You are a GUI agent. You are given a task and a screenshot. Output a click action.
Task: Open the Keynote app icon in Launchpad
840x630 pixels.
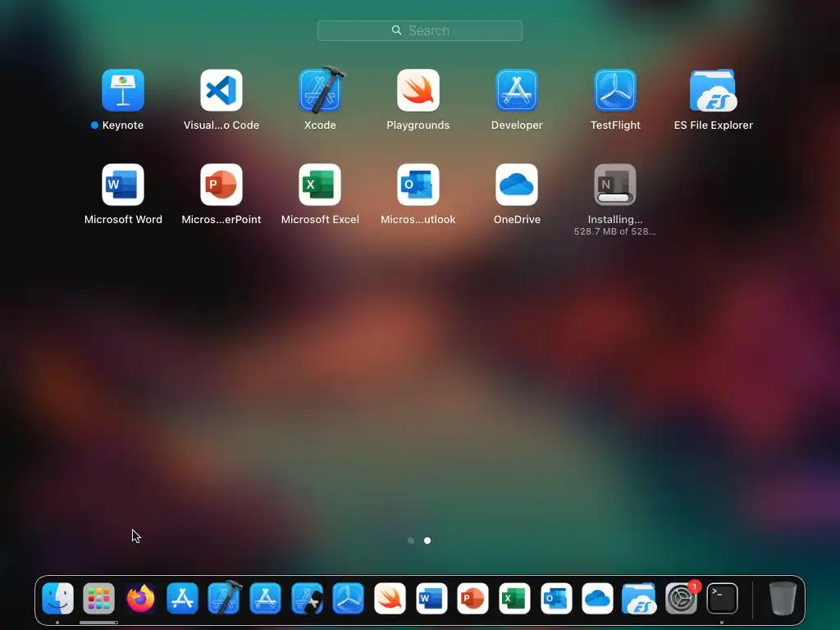(123, 90)
